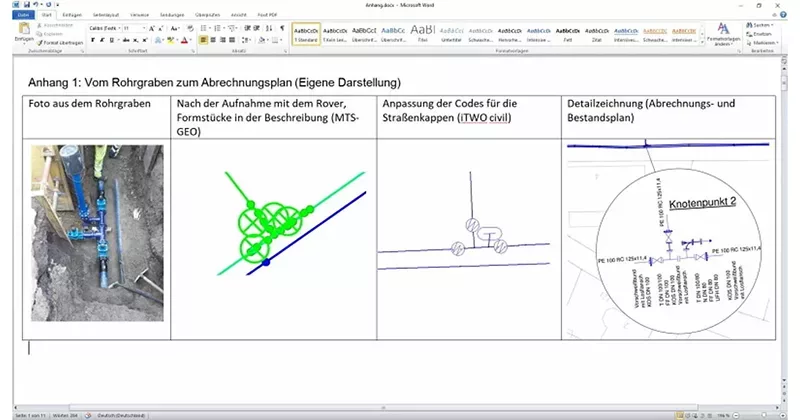The width and height of the screenshot is (800, 420).
Task: Switch to Seitenlayout ribbon tab
Action: pos(106,15)
